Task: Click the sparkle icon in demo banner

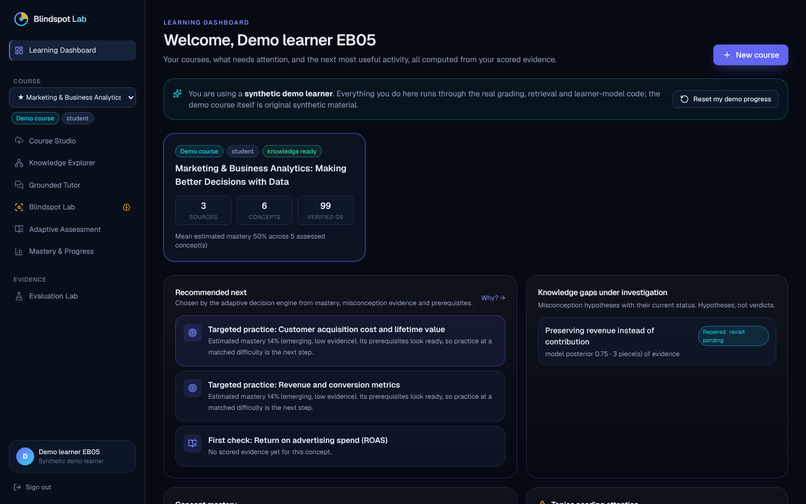Action: [x=177, y=94]
